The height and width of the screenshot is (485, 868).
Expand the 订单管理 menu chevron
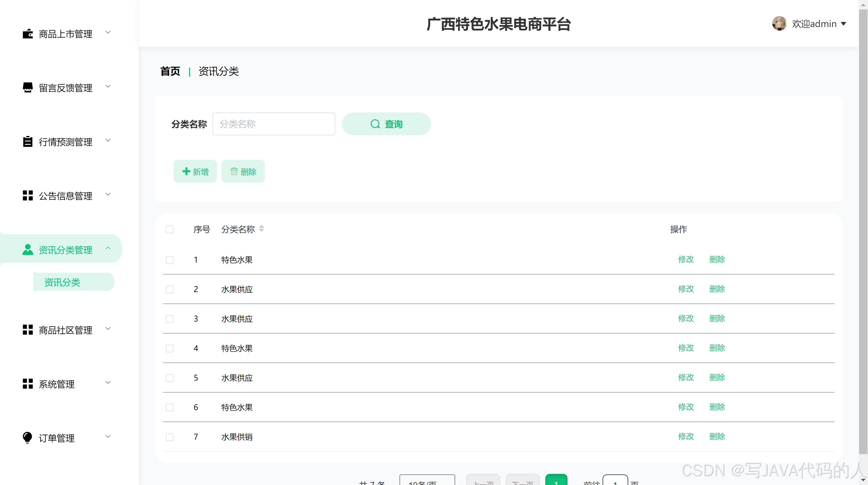[108, 437]
